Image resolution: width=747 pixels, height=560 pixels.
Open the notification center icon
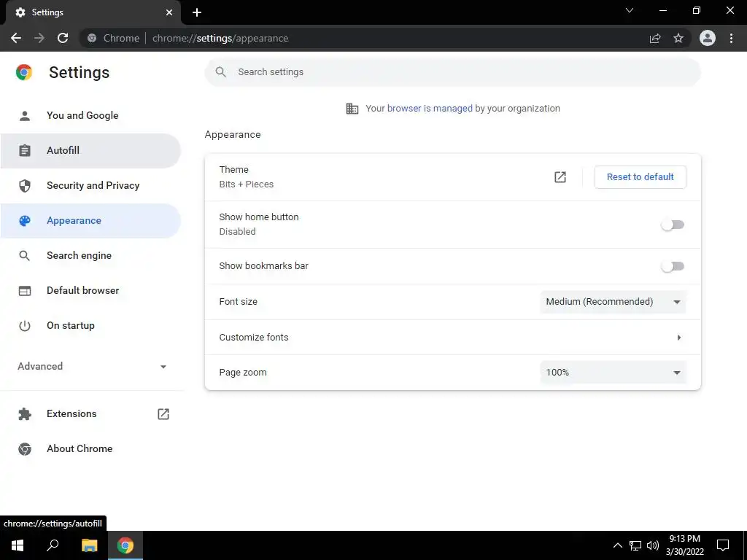pos(723,545)
